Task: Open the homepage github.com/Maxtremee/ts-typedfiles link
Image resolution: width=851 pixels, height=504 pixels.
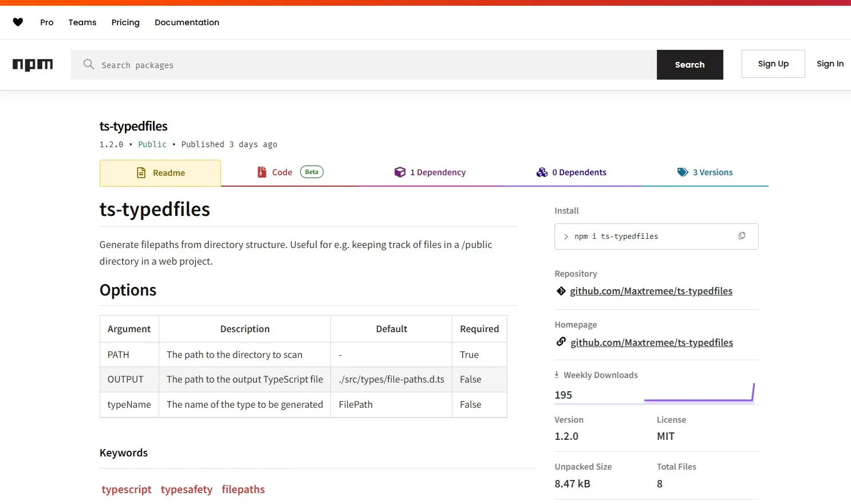Action: coord(652,342)
